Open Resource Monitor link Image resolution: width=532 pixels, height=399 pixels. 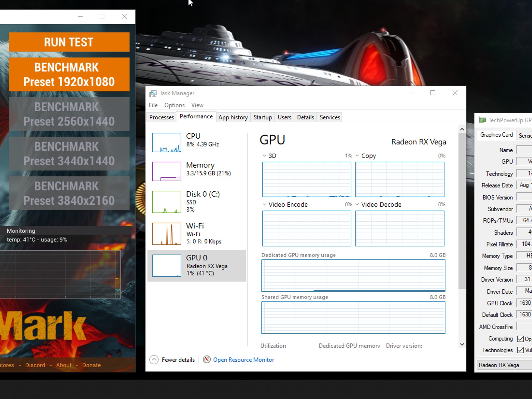[x=243, y=360]
